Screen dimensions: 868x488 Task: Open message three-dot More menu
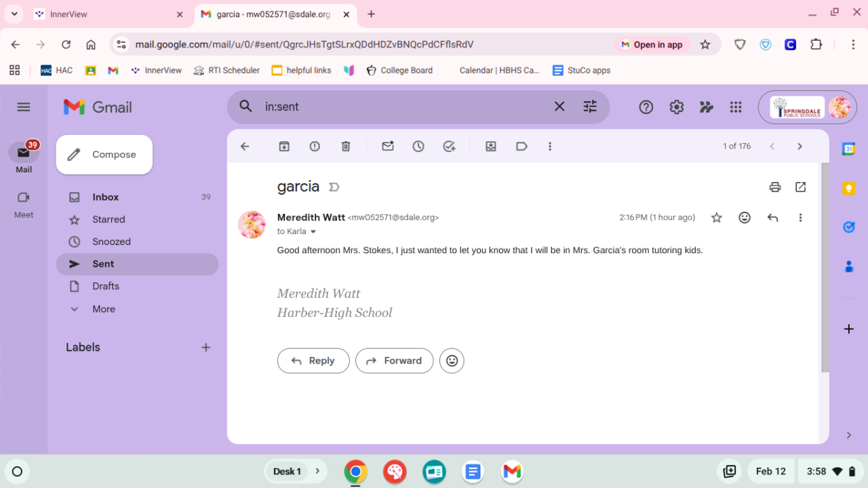[x=801, y=218]
